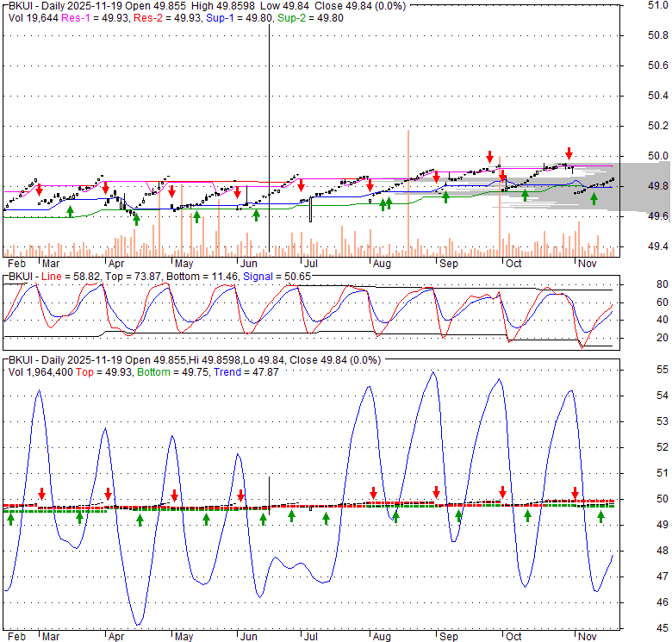Click the November green up arrow in top chart
Image resolution: width=672 pixels, height=642 pixels.
[x=594, y=200]
